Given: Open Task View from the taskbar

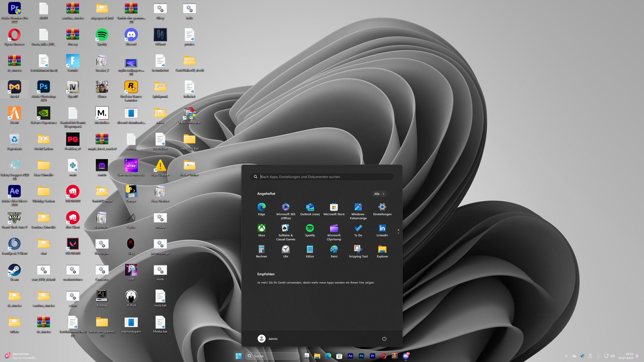Looking at the screenshot, I should (x=306, y=356).
